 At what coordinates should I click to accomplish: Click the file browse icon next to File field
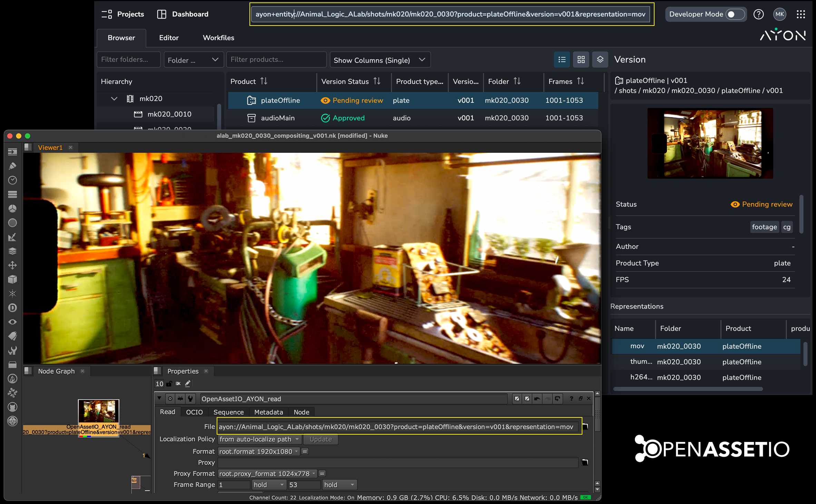tap(585, 427)
